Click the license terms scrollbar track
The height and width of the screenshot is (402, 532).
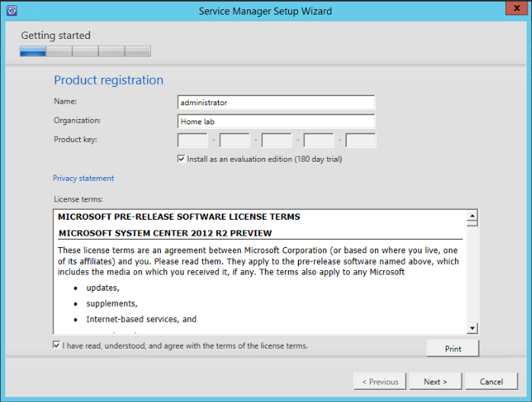coord(472,275)
